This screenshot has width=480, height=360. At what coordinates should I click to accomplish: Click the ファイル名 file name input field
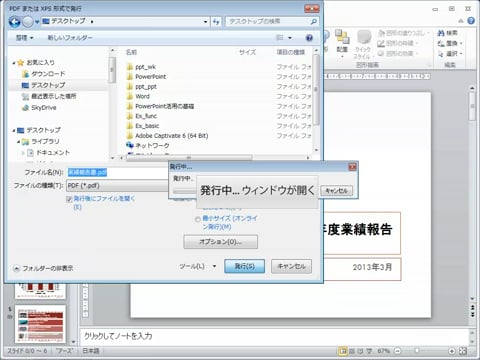pyautogui.click(x=117, y=172)
